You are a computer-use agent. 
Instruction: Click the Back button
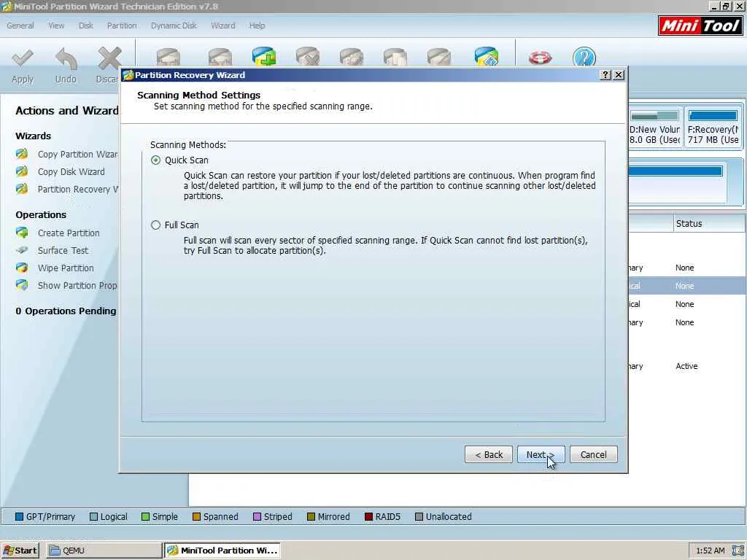click(489, 454)
